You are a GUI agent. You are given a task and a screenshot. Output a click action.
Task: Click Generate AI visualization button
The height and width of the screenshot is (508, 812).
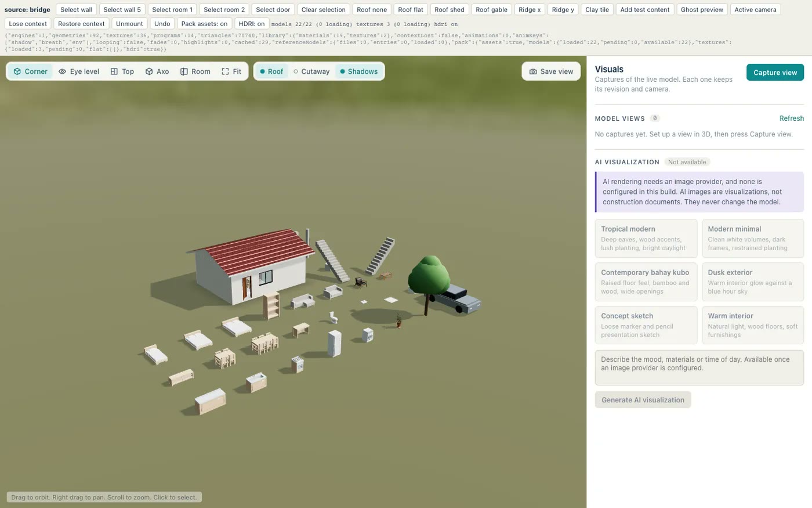pos(643,400)
